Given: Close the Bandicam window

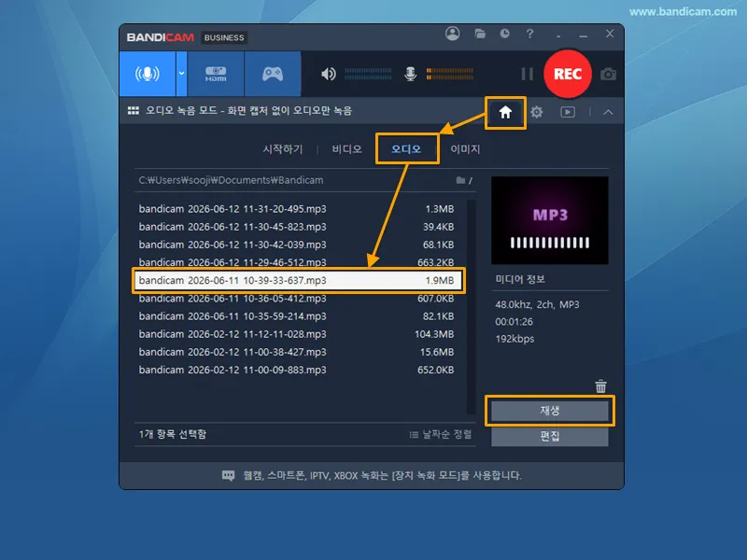Looking at the screenshot, I should (x=610, y=34).
